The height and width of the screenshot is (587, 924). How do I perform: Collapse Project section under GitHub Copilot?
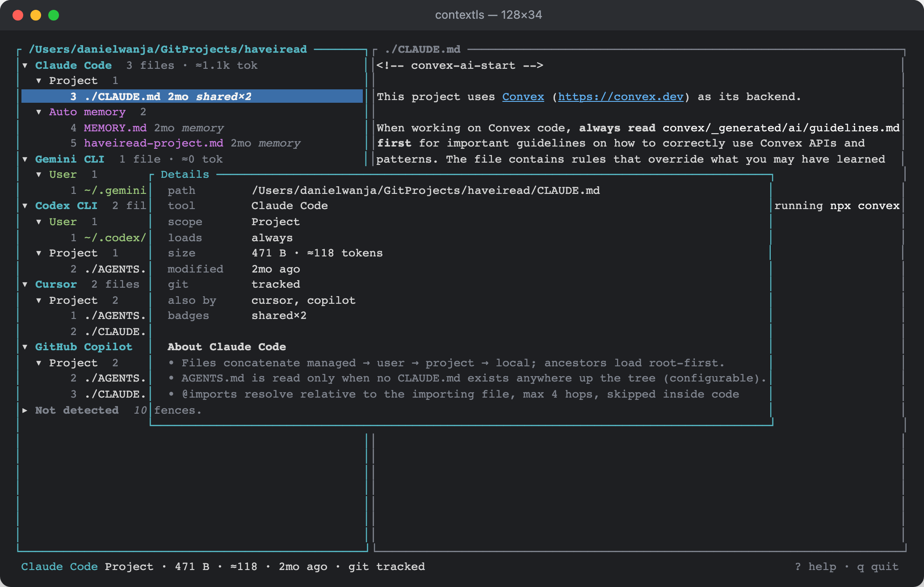point(39,363)
